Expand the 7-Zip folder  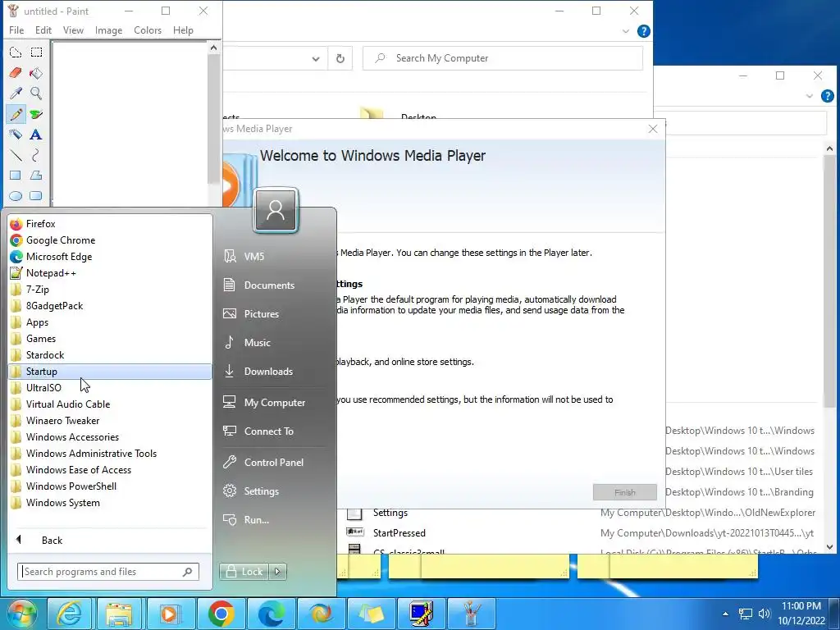(x=110, y=290)
